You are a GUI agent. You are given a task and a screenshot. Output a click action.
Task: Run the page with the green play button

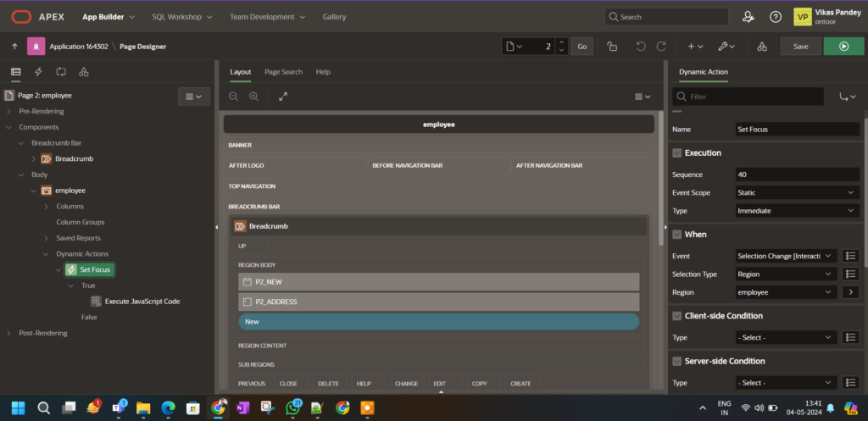pyautogui.click(x=843, y=47)
